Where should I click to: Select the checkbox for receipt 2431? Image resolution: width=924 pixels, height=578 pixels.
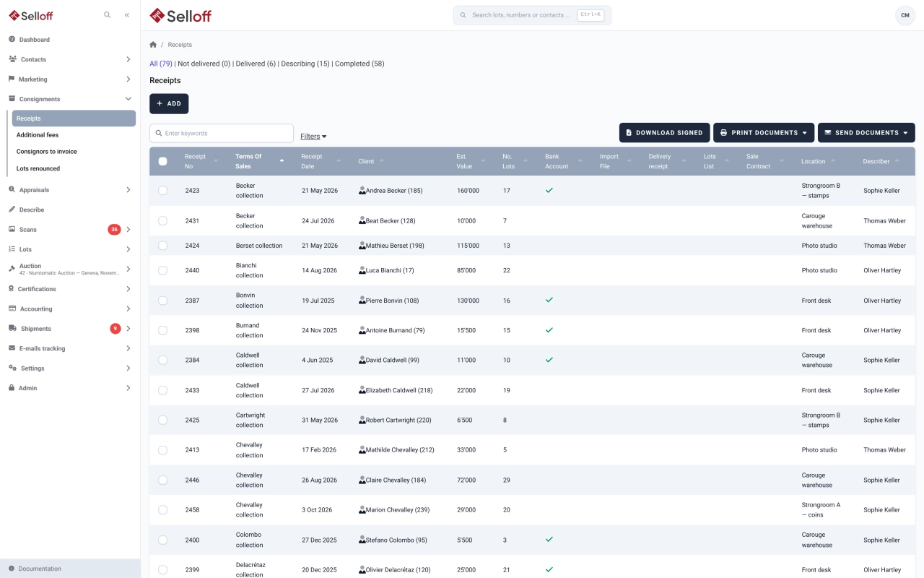point(162,221)
